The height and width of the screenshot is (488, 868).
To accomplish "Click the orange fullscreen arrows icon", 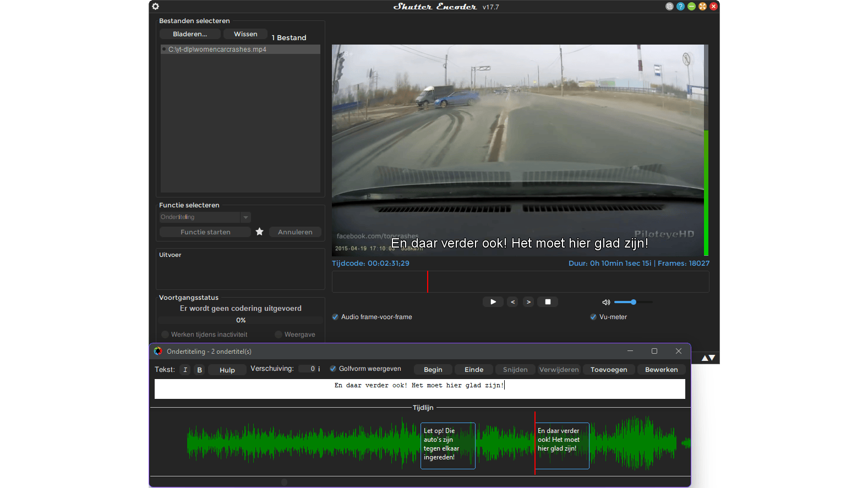I will click(702, 7).
